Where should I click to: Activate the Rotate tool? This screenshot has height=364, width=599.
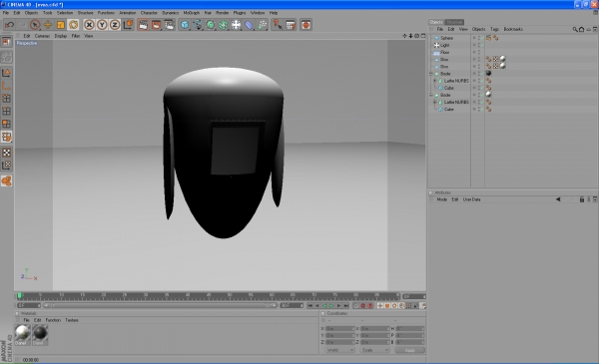[73, 25]
